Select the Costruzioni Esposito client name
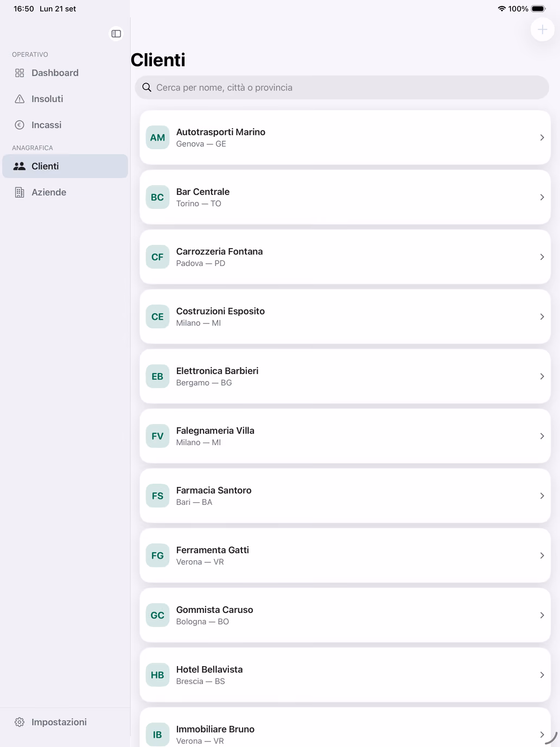Screen dimensions: 560x747 click(x=220, y=311)
